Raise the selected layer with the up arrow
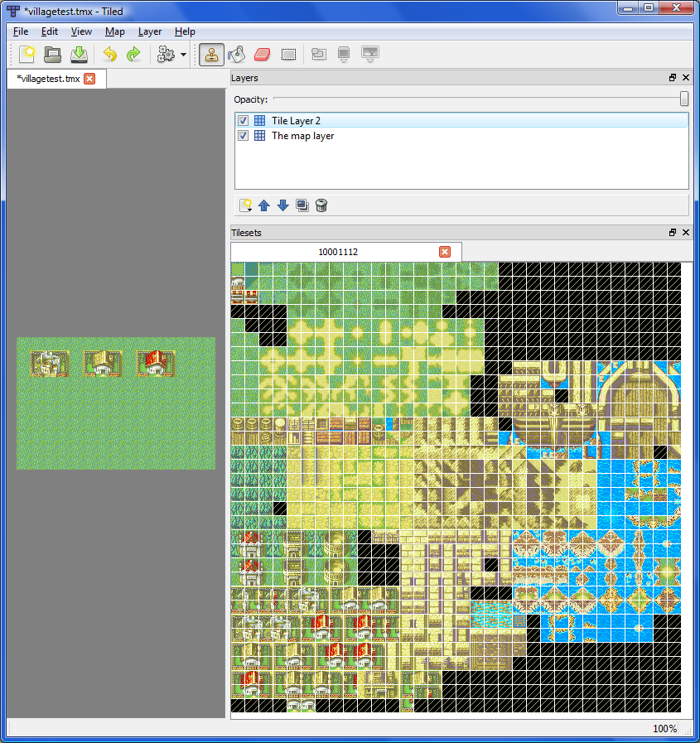700x743 pixels. click(x=264, y=205)
